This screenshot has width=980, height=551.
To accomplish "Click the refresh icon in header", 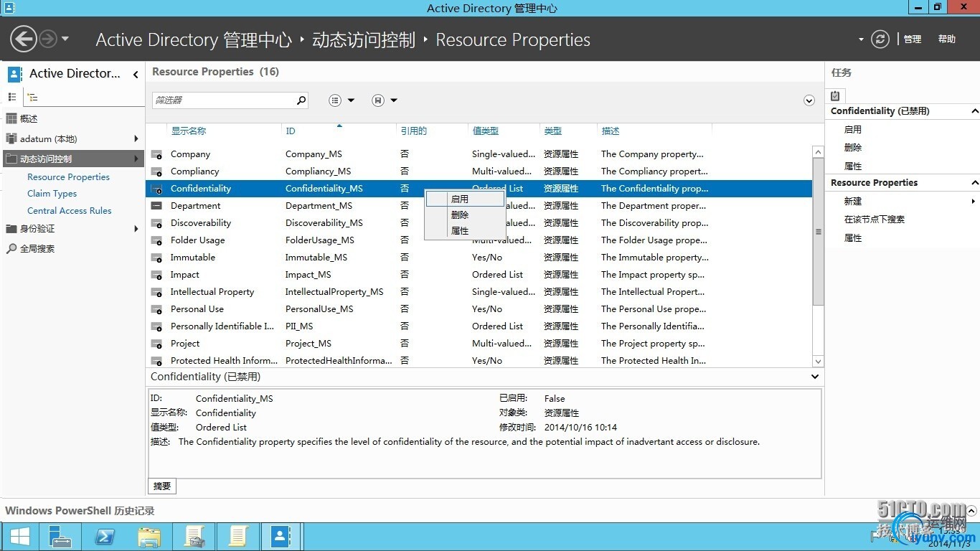I will click(880, 39).
